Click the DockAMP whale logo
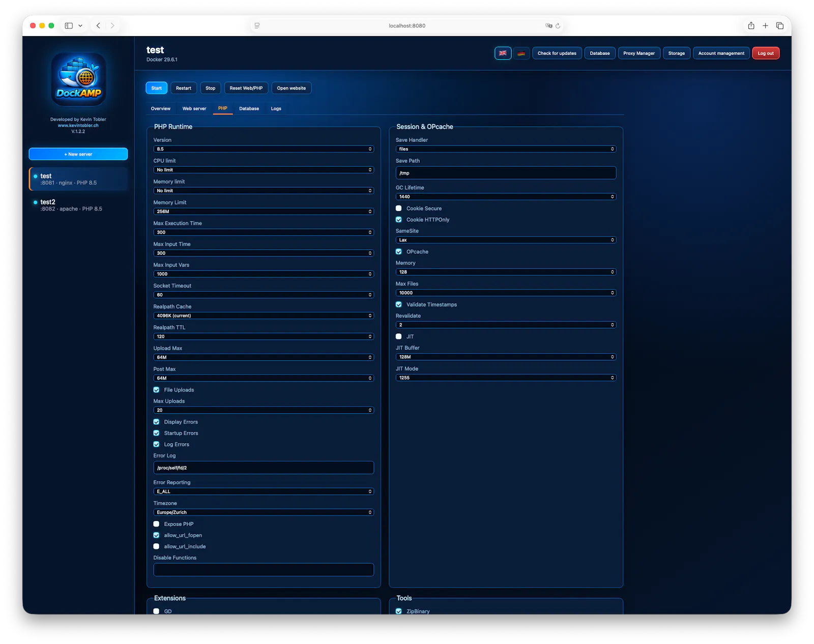 [x=78, y=79]
